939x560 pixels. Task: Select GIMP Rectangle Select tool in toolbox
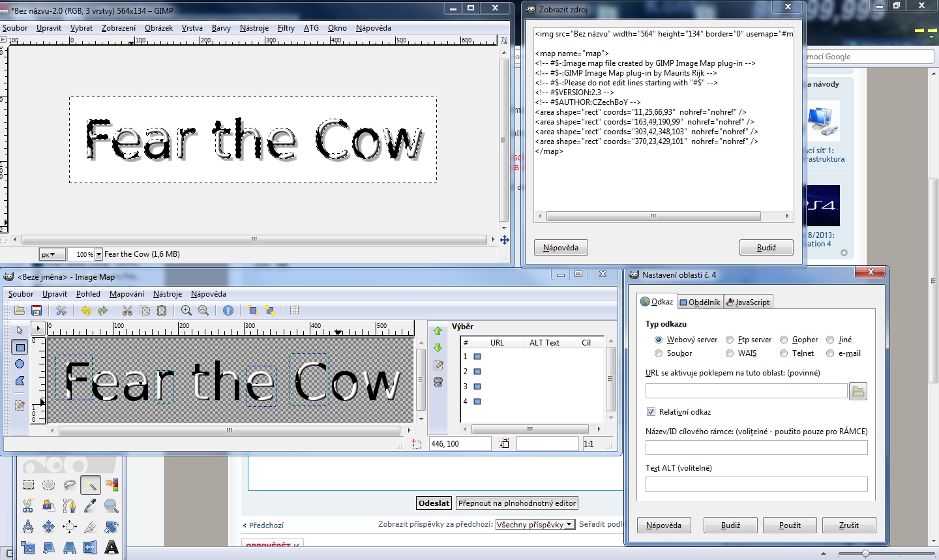point(28,485)
